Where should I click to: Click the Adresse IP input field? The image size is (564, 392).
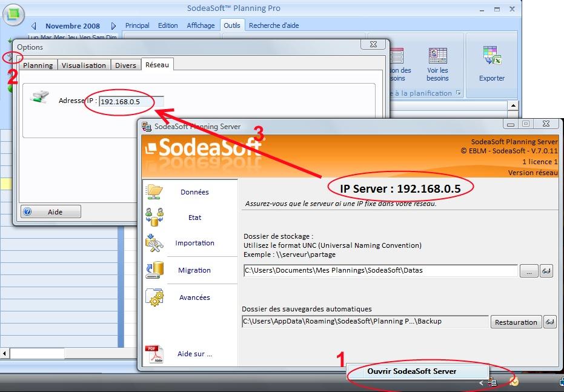click(x=131, y=101)
